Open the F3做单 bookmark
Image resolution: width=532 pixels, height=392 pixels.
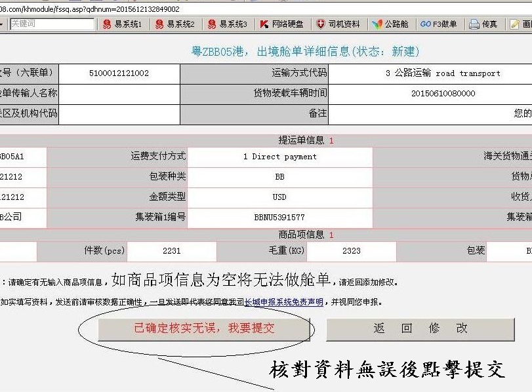439,24
